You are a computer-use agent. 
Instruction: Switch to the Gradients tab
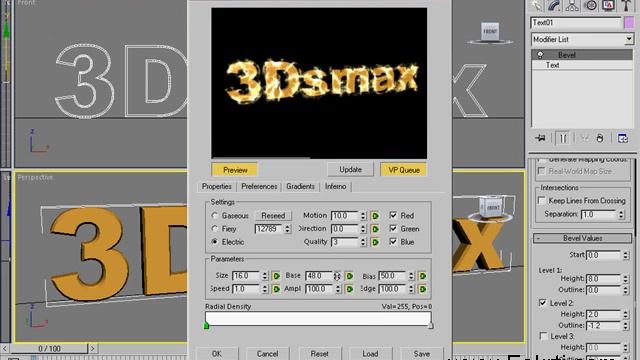(300, 187)
